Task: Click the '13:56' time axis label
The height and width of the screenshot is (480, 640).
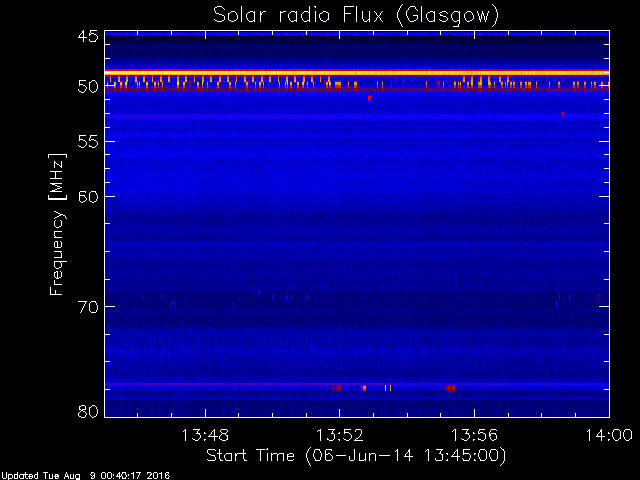Action: point(474,435)
